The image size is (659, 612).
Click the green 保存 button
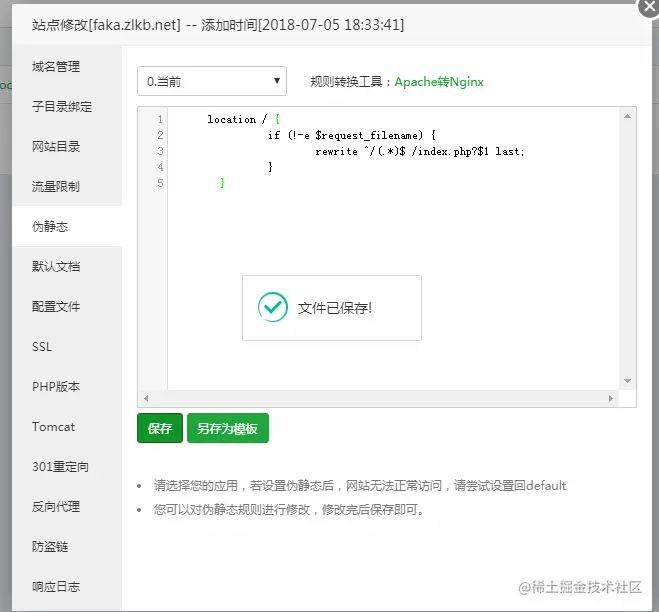click(160, 428)
